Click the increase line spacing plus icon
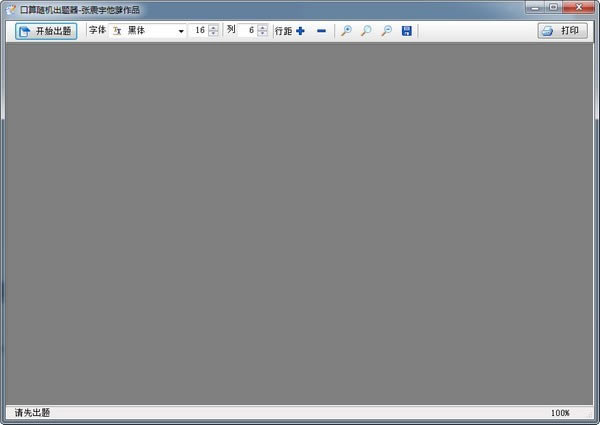 [x=301, y=31]
